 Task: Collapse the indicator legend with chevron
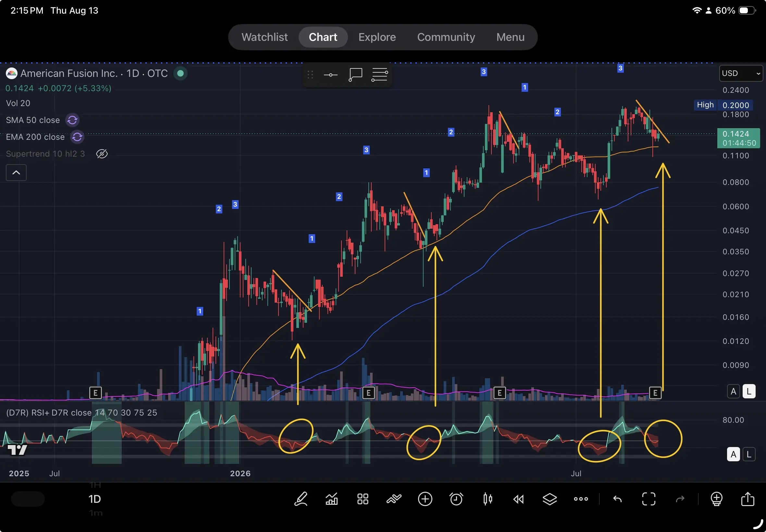[16, 172]
